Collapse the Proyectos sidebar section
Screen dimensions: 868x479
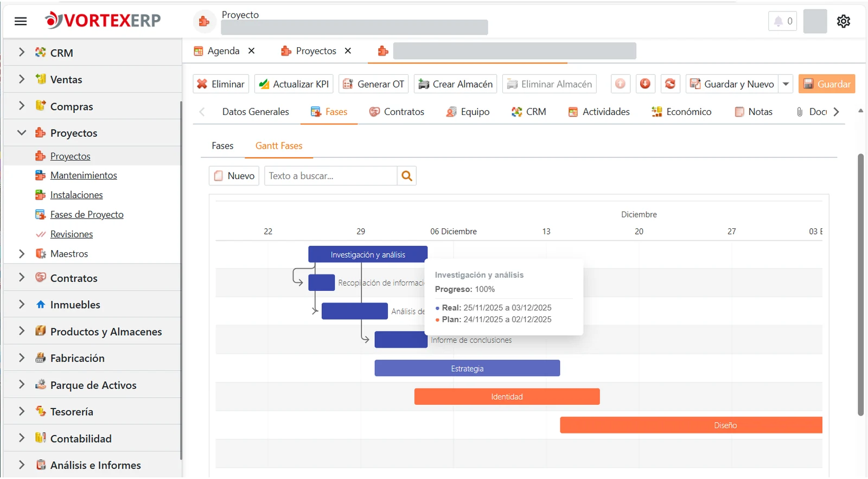pos(22,133)
